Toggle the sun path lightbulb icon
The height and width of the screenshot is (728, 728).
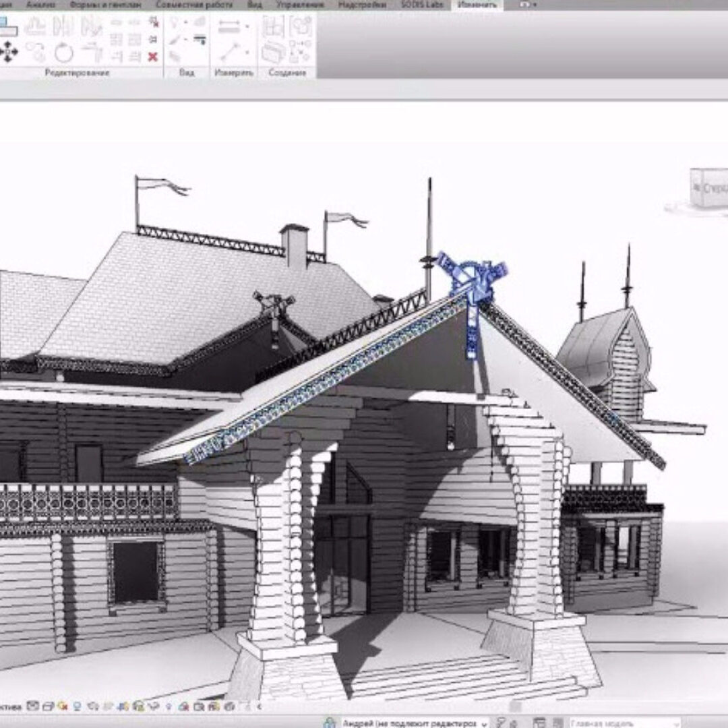[x=75, y=706]
